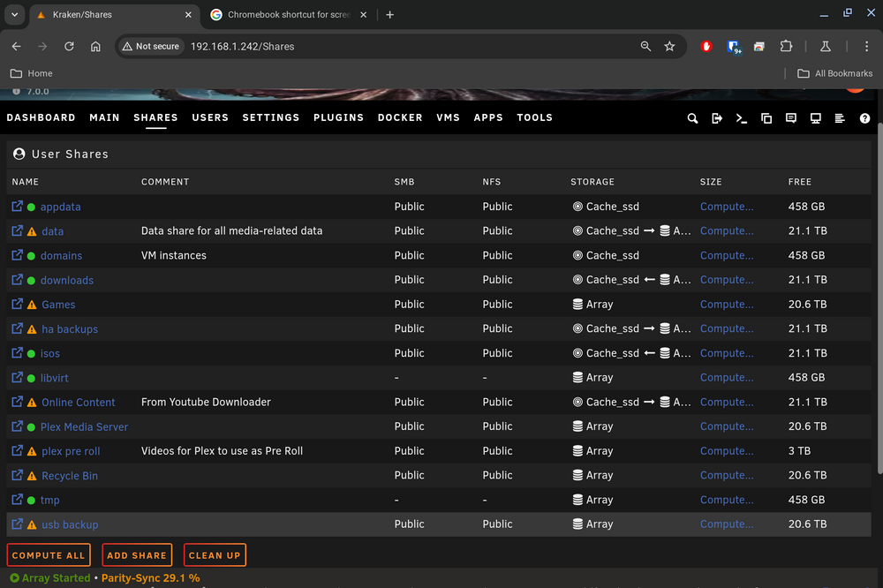Click the green status dot beside tmp
The height and width of the screenshot is (588, 883).
tap(31, 500)
